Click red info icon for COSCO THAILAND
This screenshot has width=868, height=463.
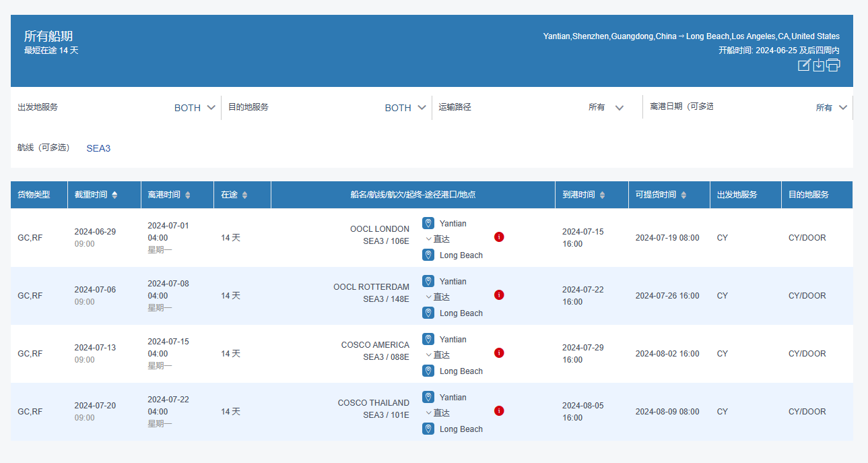tap(499, 411)
